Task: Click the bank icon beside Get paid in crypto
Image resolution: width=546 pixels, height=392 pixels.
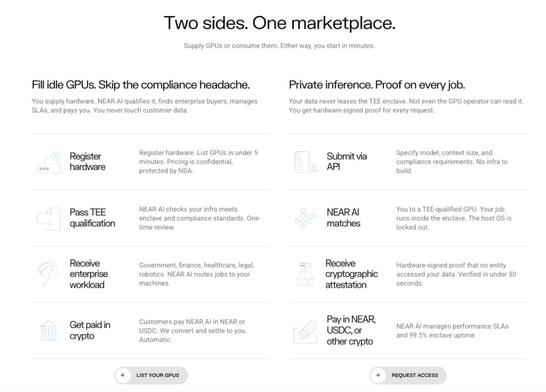Action: 48,330
